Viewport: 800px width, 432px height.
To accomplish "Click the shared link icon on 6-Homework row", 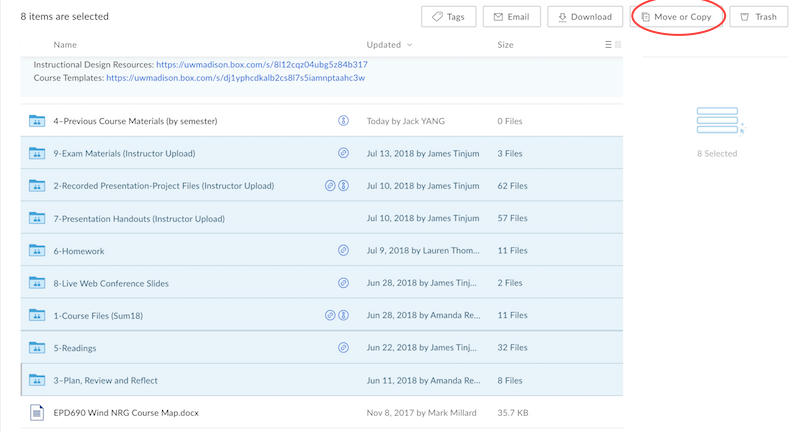I will click(x=343, y=250).
